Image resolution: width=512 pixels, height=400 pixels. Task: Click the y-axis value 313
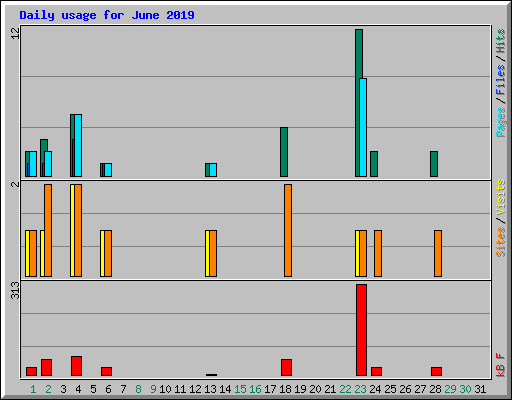click(x=16, y=290)
